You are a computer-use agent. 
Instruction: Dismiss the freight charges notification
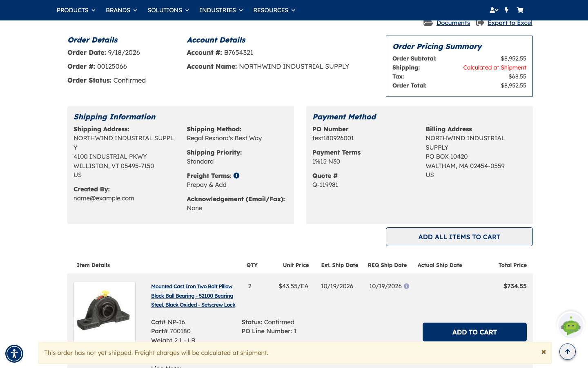(x=543, y=352)
